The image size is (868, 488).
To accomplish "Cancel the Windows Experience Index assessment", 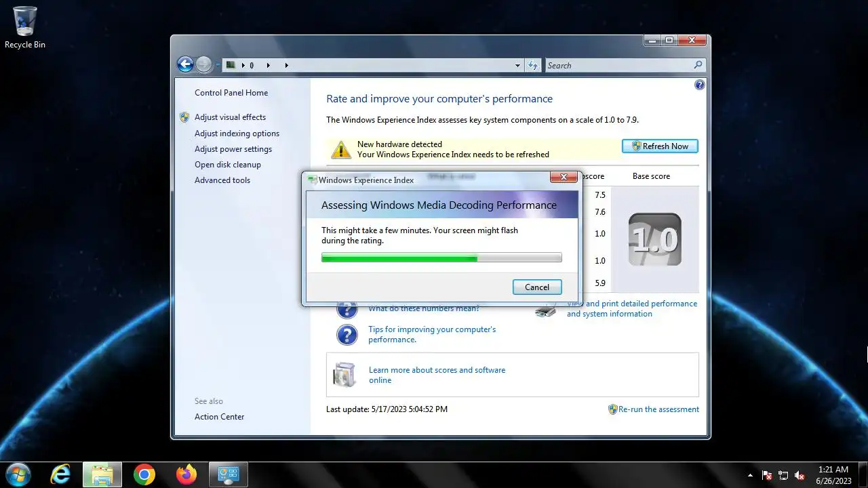I will pyautogui.click(x=537, y=287).
